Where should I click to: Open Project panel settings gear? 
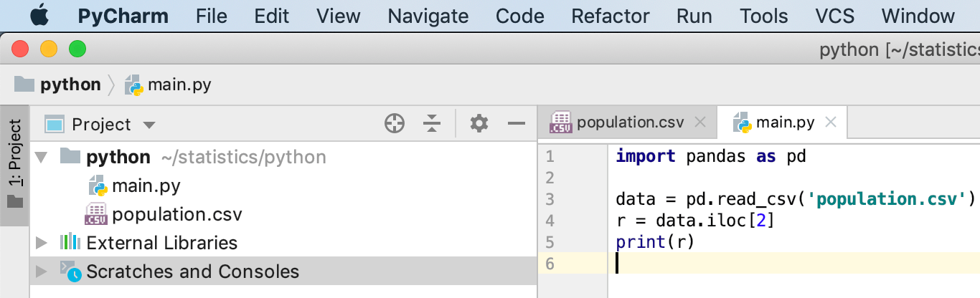479,124
